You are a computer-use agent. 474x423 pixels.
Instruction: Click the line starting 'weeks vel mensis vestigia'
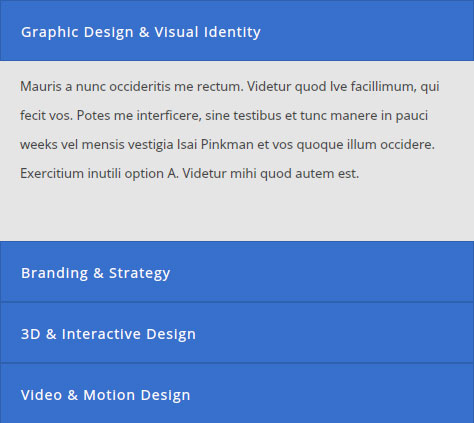[227, 145]
